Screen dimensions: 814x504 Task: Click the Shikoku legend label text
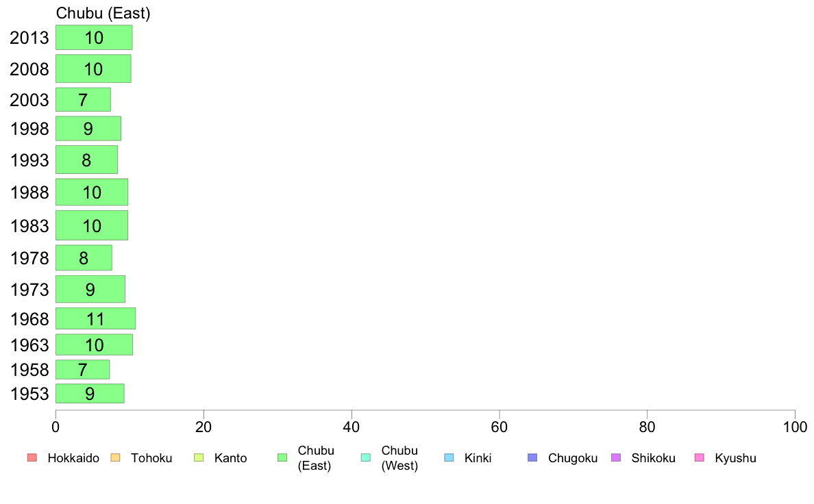click(653, 458)
